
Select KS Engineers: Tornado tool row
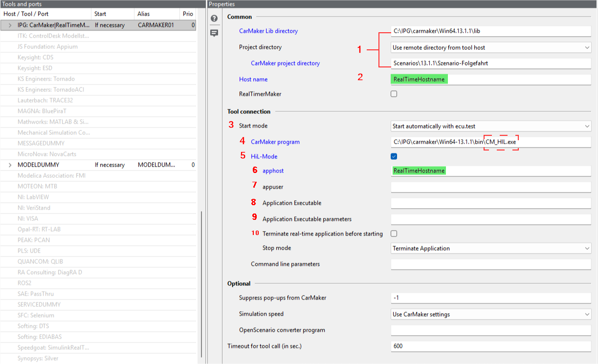pyautogui.click(x=98, y=79)
